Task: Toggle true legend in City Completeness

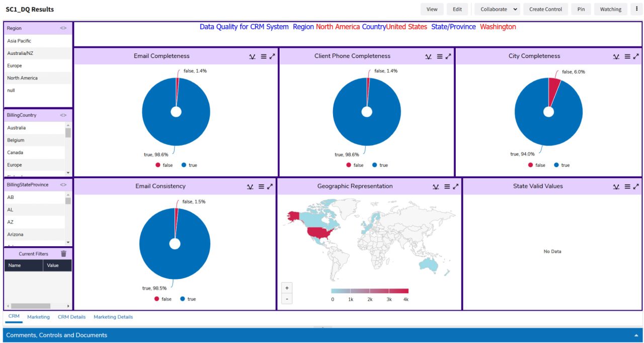Action: pos(561,165)
